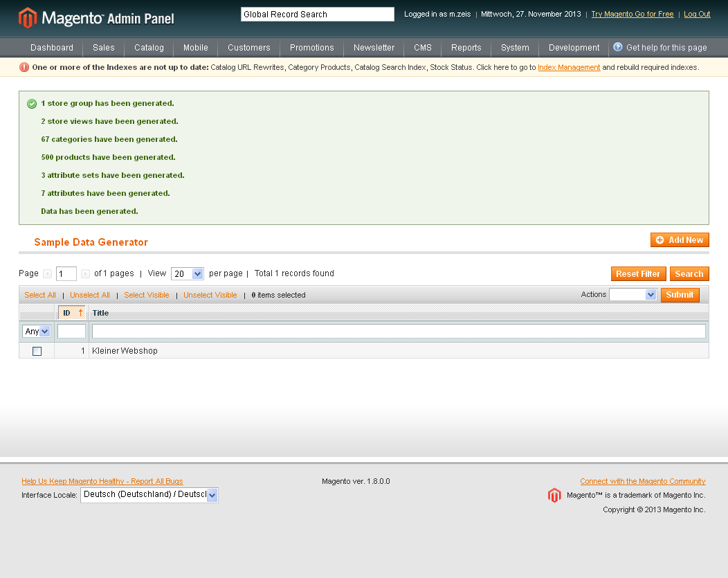Click the Add New button
The height and width of the screenshot is (578, 728).
[680, 240]
